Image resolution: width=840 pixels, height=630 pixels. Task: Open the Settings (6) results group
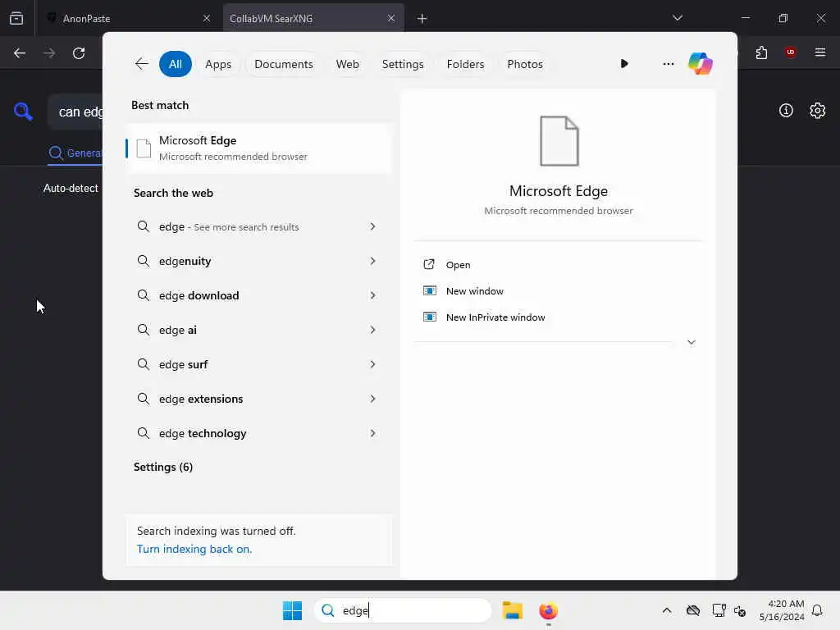[x=163, y=467]
